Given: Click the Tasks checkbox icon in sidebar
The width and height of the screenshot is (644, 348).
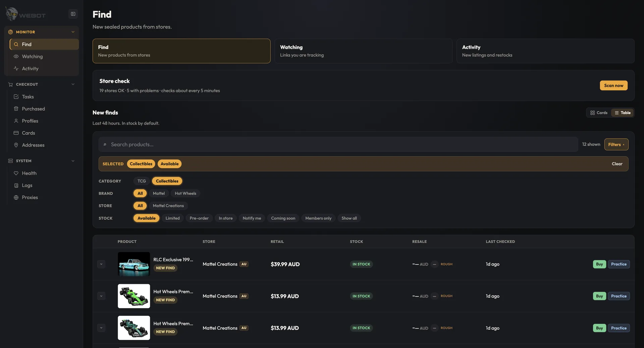Looking at the screenshot, I should [x=16, y=97].
